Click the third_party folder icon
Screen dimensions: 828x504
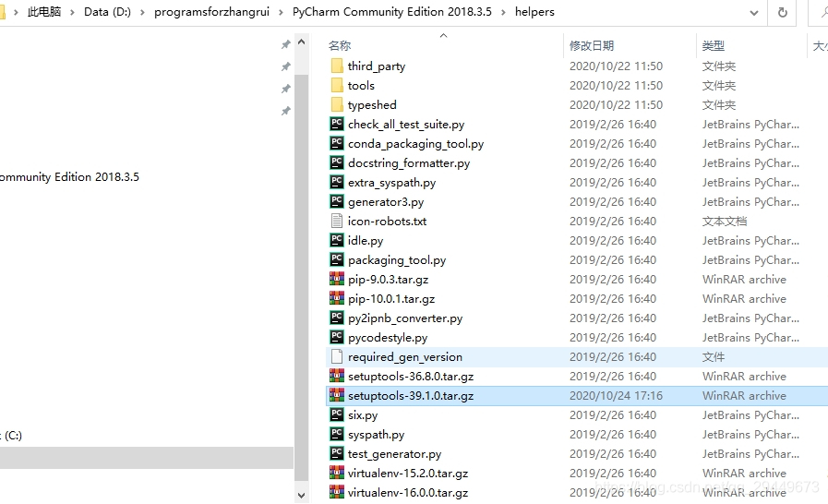(x=337, y=66)
